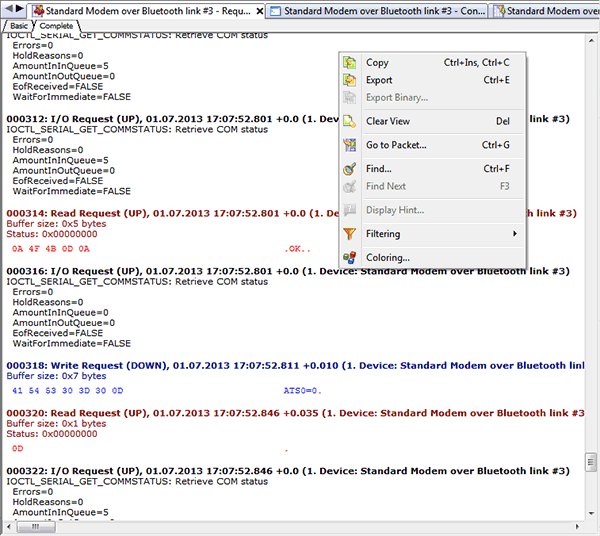The image size is (600, 536).
Task: Click the icon on the Console view tab
Action: coord(275,11)
